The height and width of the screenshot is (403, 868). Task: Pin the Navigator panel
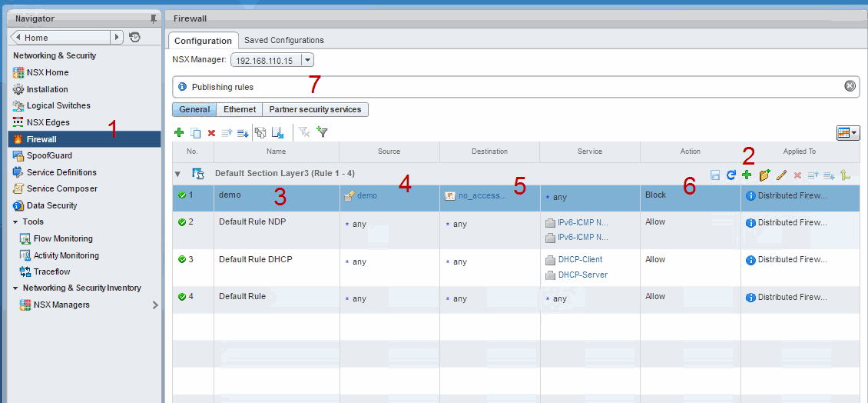[x=154, y=18]
